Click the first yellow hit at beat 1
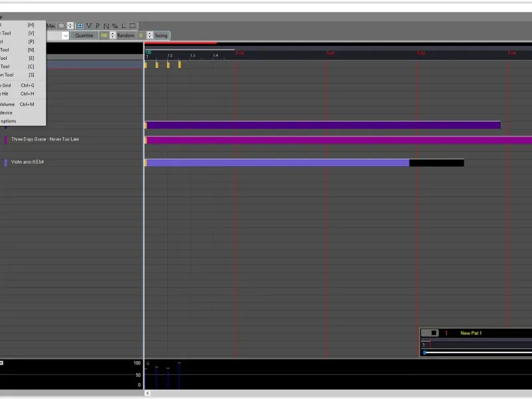Image resolution: width=532 pixels, height=399 pixels. tap(146, 65)
